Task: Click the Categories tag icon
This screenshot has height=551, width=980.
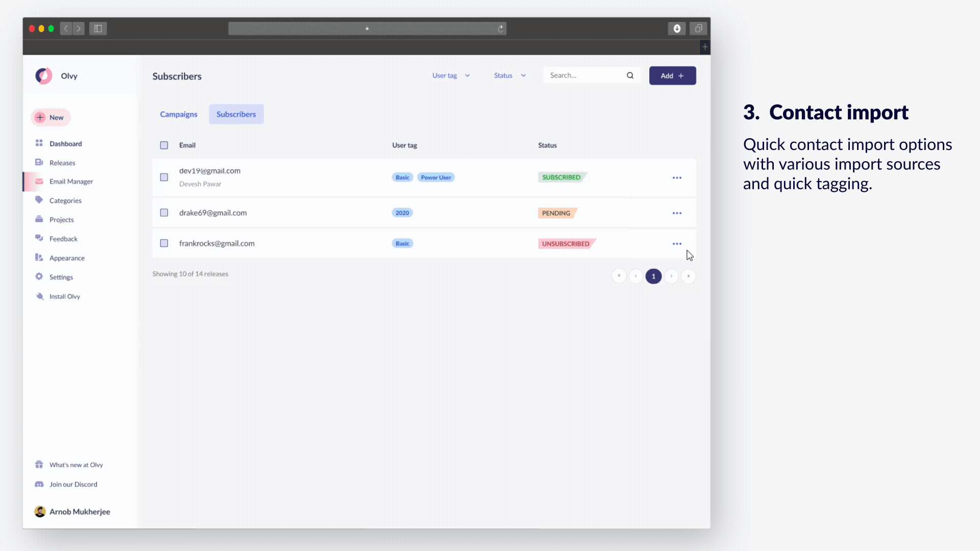Action: tap(39, 200)
